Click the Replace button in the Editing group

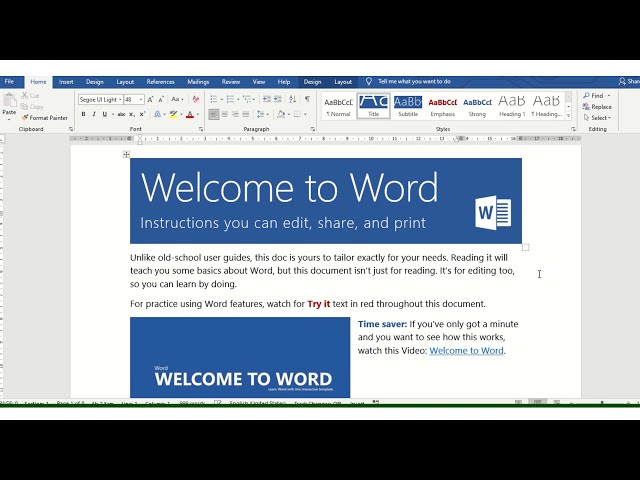pyautogui.click(x=597, y=107)
